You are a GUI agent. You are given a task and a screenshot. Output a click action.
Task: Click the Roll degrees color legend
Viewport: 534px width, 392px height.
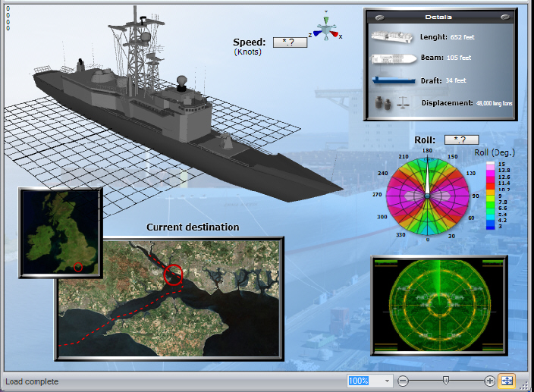[x=490, y=195]
